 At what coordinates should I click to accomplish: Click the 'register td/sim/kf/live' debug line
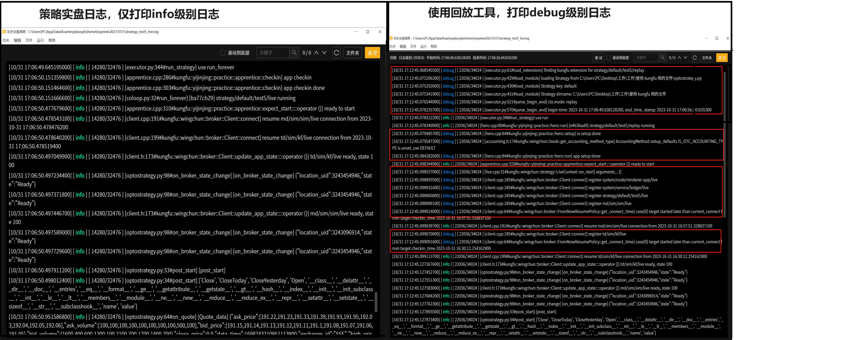509,234
